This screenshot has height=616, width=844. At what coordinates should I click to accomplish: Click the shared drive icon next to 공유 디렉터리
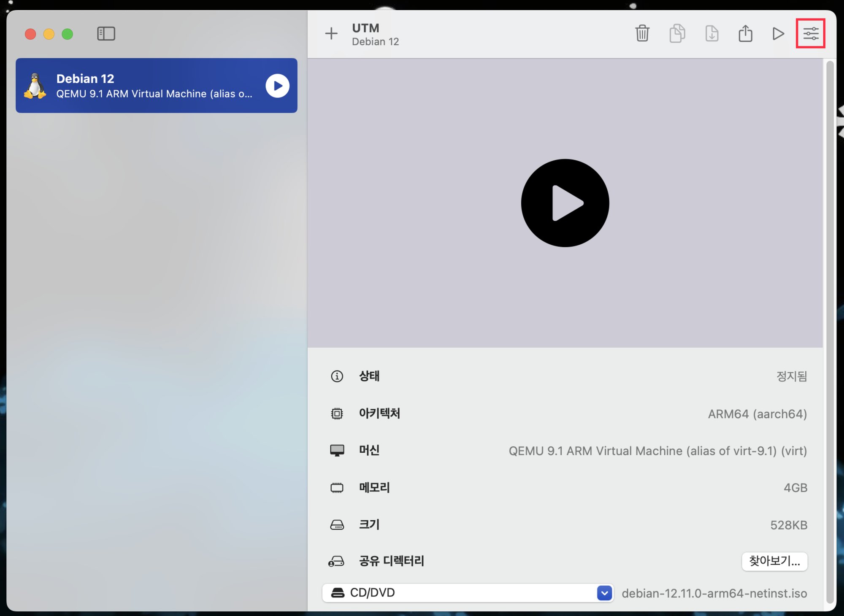tap(336, 561)
